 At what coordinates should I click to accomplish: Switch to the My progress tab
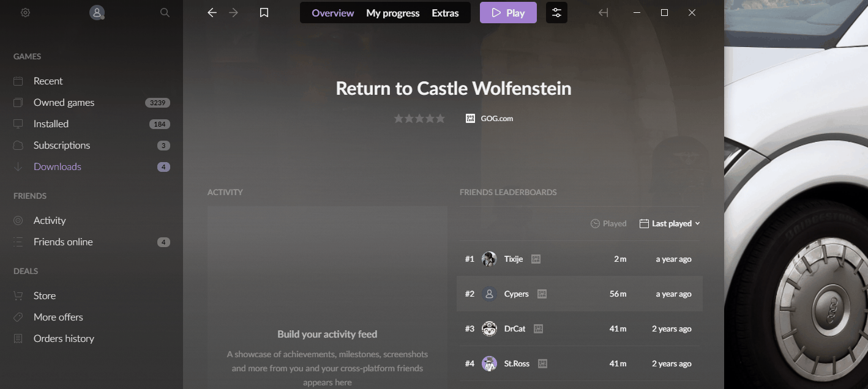tap(393, 13)
